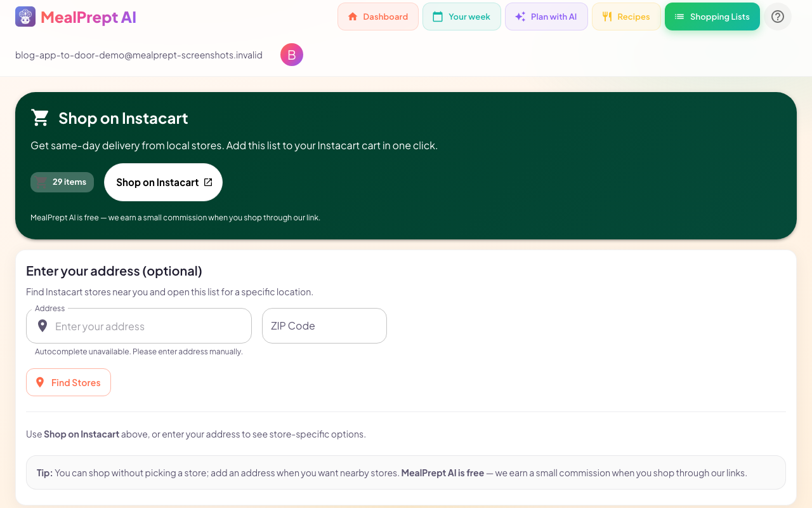Click the shopping cart icon in the Instacart banner
812x508 pixels.
coord(40,117)
